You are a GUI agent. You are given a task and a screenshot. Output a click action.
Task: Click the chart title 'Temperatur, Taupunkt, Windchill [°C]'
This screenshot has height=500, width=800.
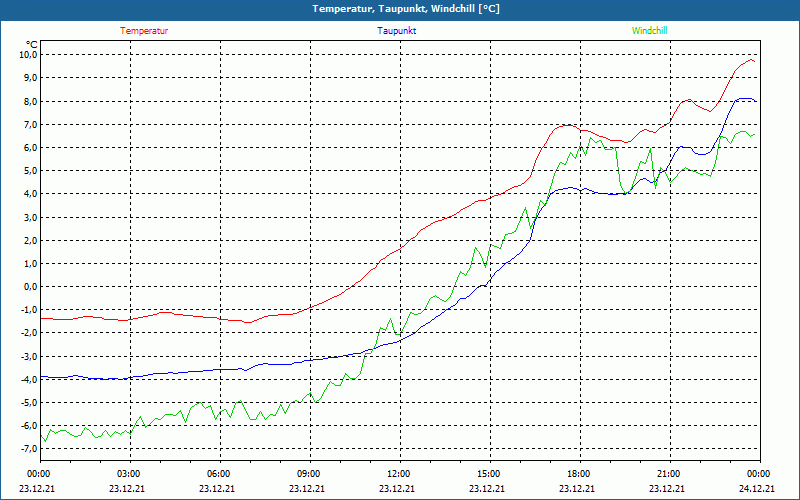pos(406,9)
